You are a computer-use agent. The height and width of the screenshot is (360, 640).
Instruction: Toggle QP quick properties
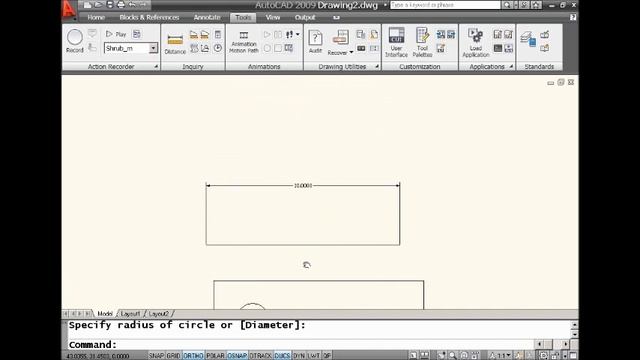[327, 356]
